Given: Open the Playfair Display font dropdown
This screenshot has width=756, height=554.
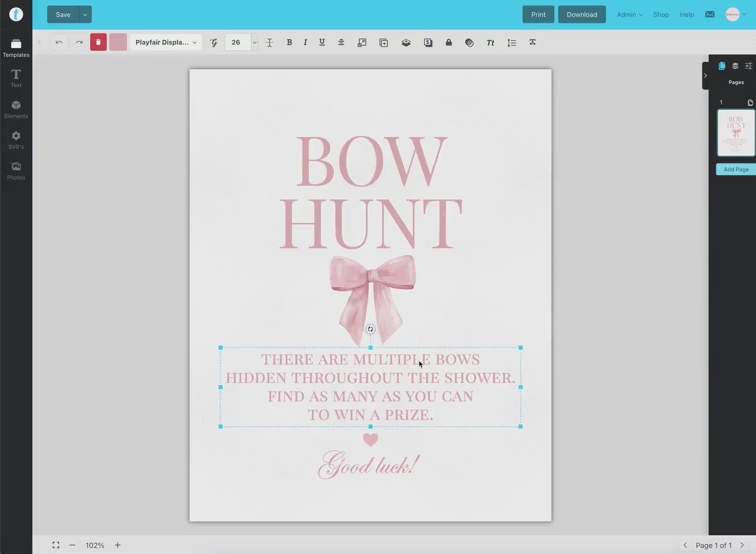Looking at the screenshot, I should 166,43.
